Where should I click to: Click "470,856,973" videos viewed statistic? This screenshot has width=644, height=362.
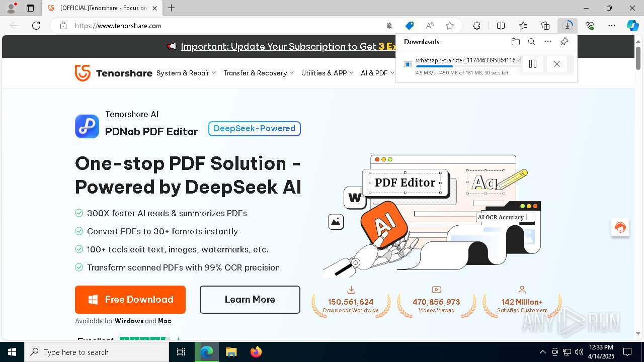click(x=436, y=302)
